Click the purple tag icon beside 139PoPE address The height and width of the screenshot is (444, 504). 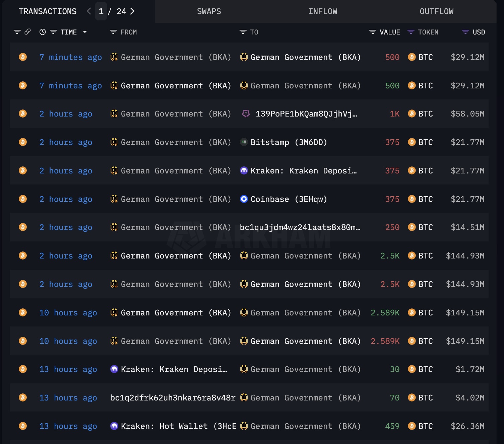246,114
